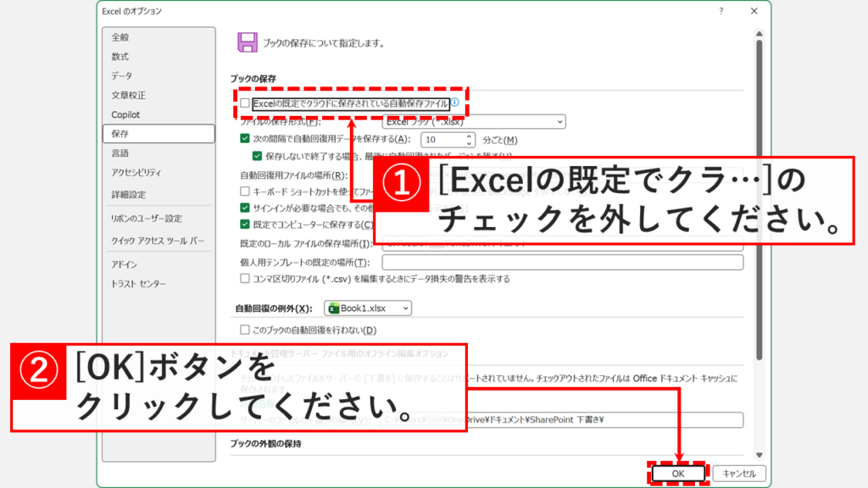Image resolution: width=868 pixels, height=488 pixels.
Task: Open クイック アクセス ツール バー category
Action: pyautogui.click(x=159, y=241)
